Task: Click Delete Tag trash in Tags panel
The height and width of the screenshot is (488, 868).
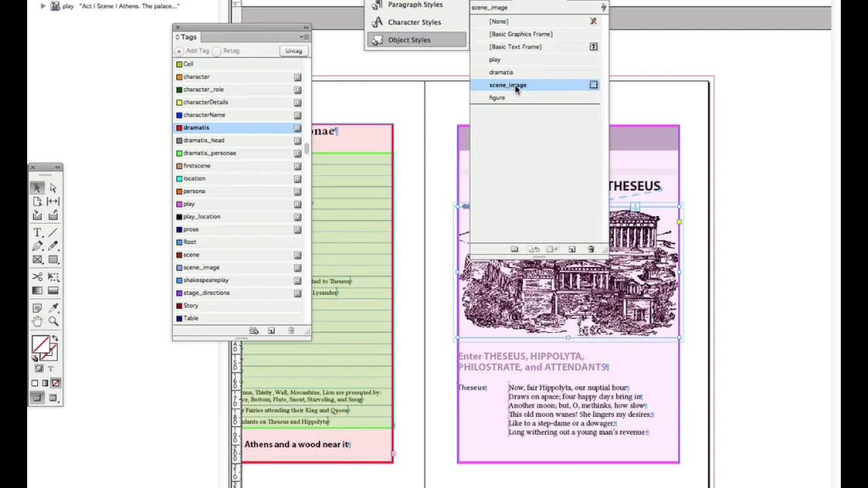Action: pos(291,331)
